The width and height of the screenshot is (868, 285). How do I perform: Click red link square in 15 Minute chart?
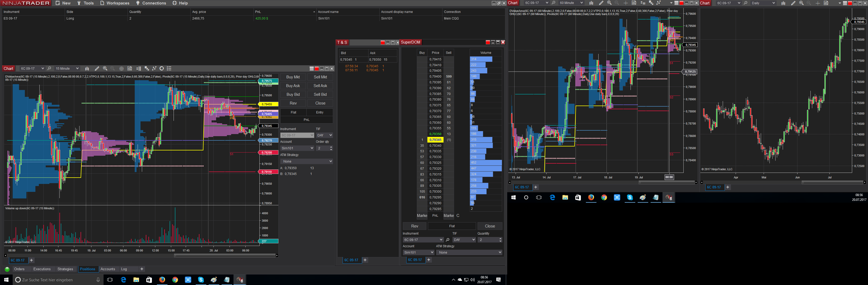pos(316,69)
